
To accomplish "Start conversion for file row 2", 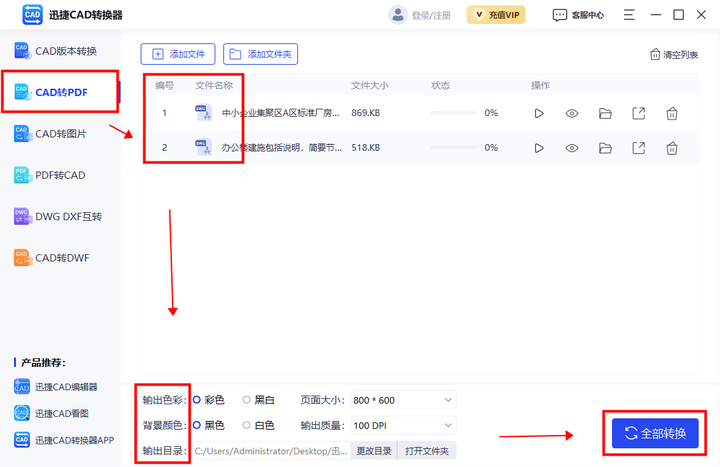I will pyautogui.click(x=539, y=148).
